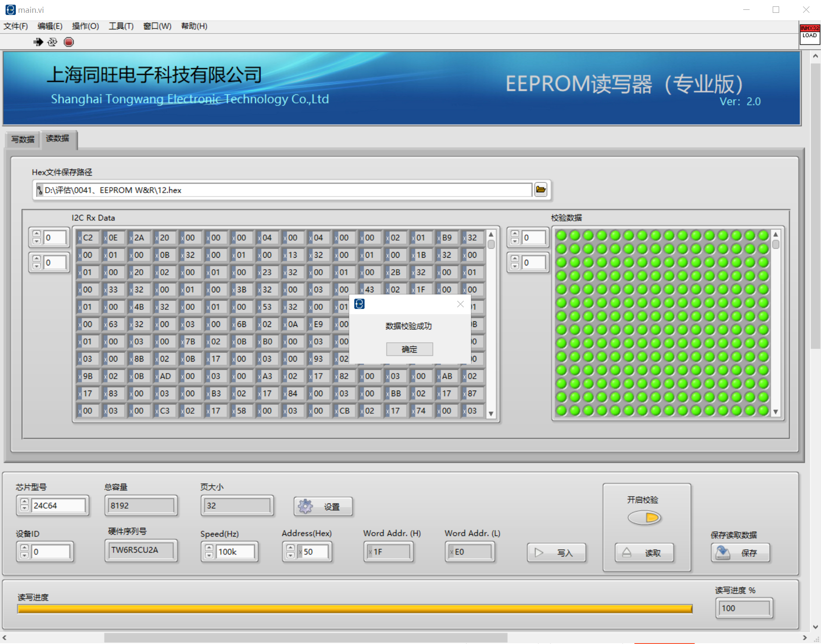Click the 写入 write button

tap(556, 553)
